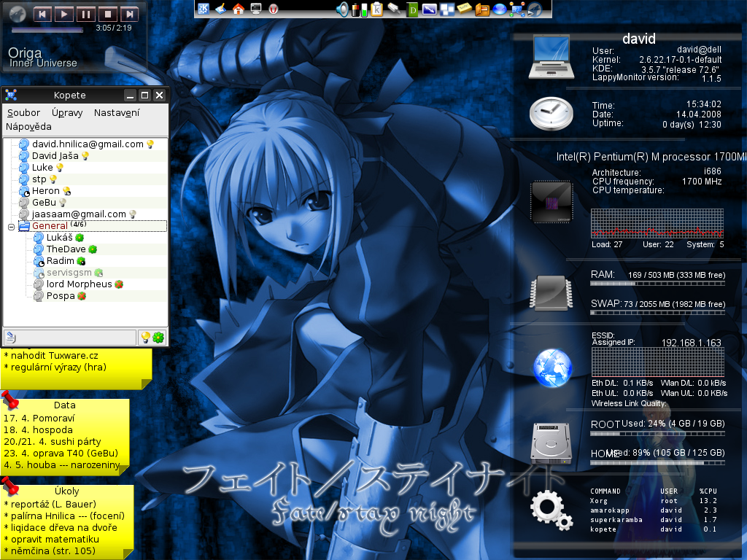Click the volume speaker icon in panel
This screenshot has height=560, width=747.
point(342,9)
